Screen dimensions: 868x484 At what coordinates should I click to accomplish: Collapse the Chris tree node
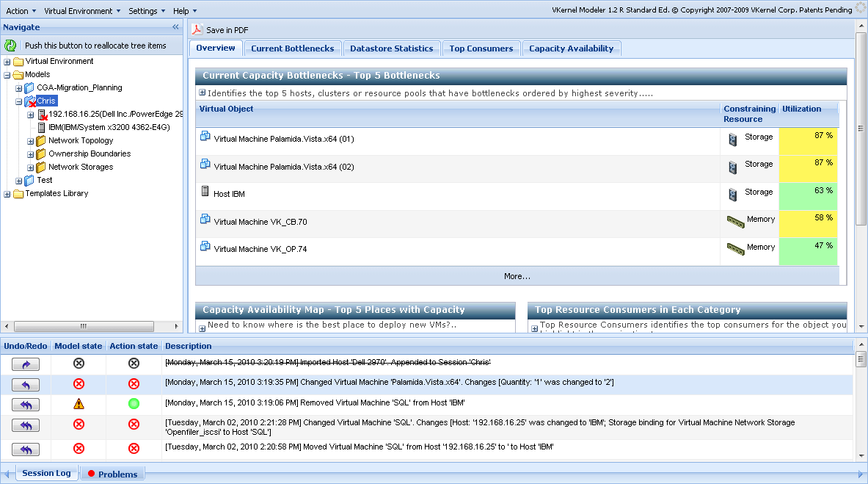(19, 102)
